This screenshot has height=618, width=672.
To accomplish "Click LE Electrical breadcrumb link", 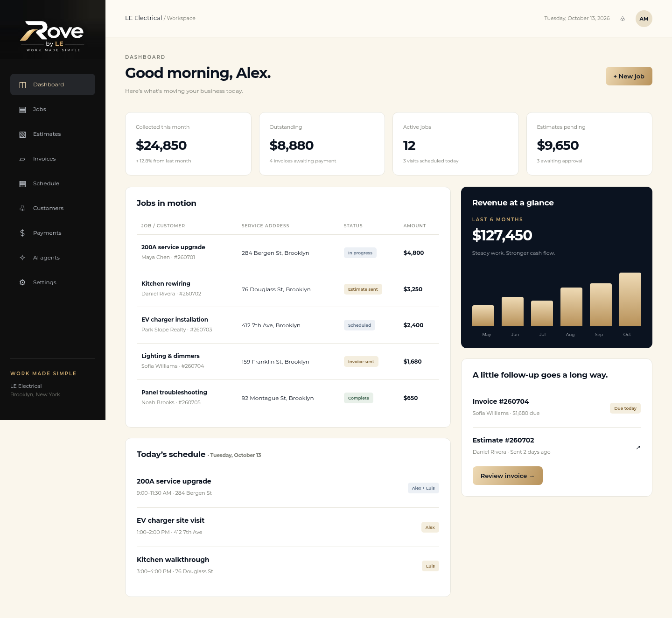I will click(143, 18).
